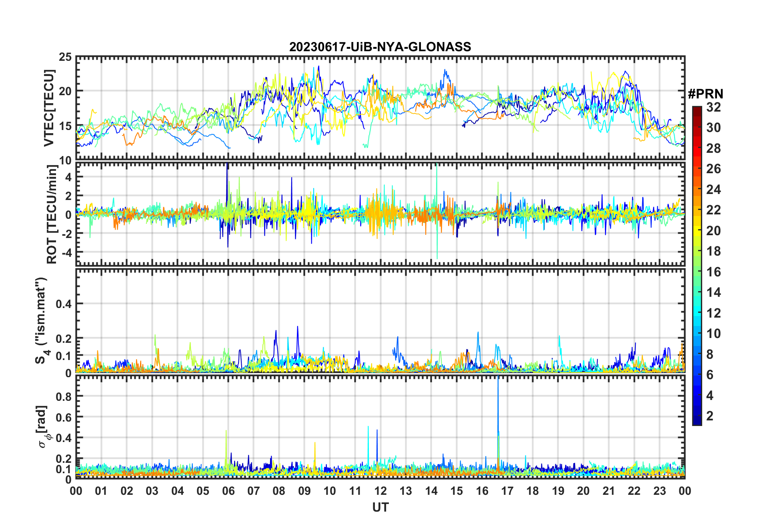
Task: Select the colorbar tick label "6"
Action: click(710, 375)
